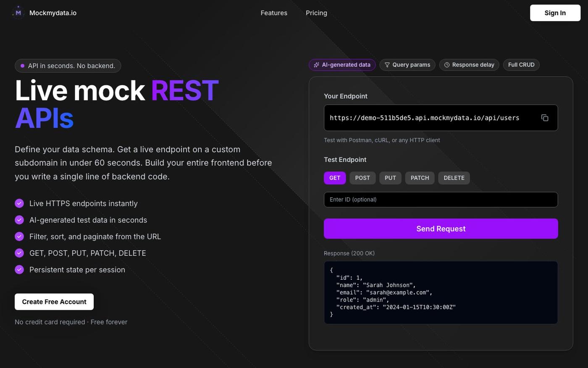The height and width of the screenshot is (368, 588).
Task: Click the funnel icon in Query params
Action: [x=387, y=65]
